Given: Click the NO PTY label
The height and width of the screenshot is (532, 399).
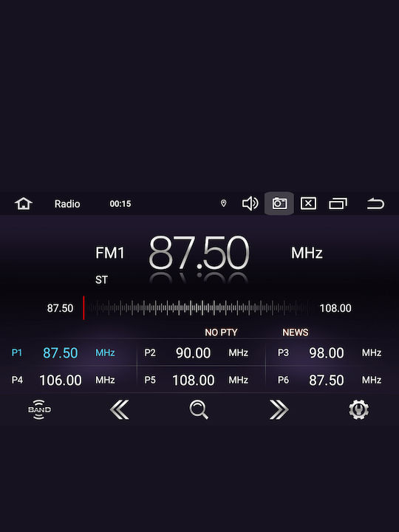Looking at the screenshot, I should (221, 332).
